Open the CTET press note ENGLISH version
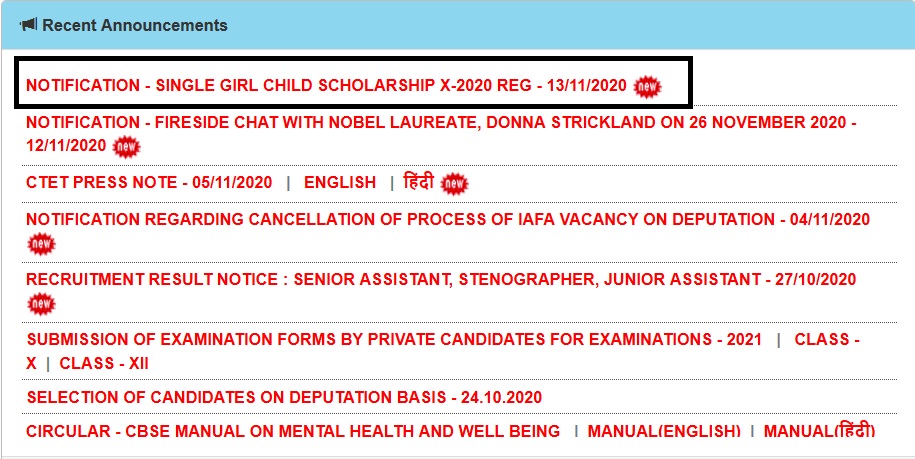 coord(340,183)
